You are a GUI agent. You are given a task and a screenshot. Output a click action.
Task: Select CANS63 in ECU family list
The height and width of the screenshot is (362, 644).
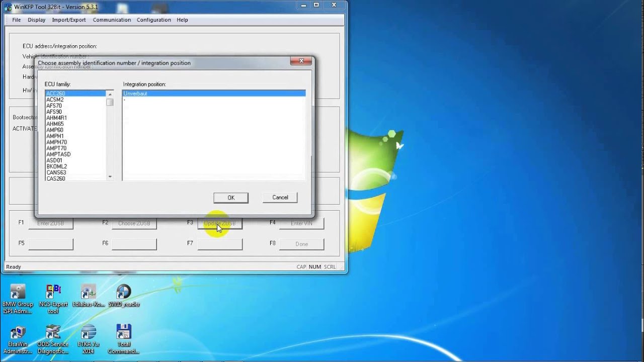(75, 172)
